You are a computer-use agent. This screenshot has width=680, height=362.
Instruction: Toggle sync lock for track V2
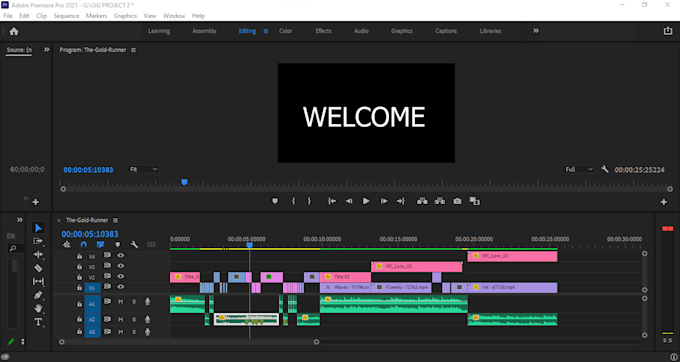click(107, 277)
